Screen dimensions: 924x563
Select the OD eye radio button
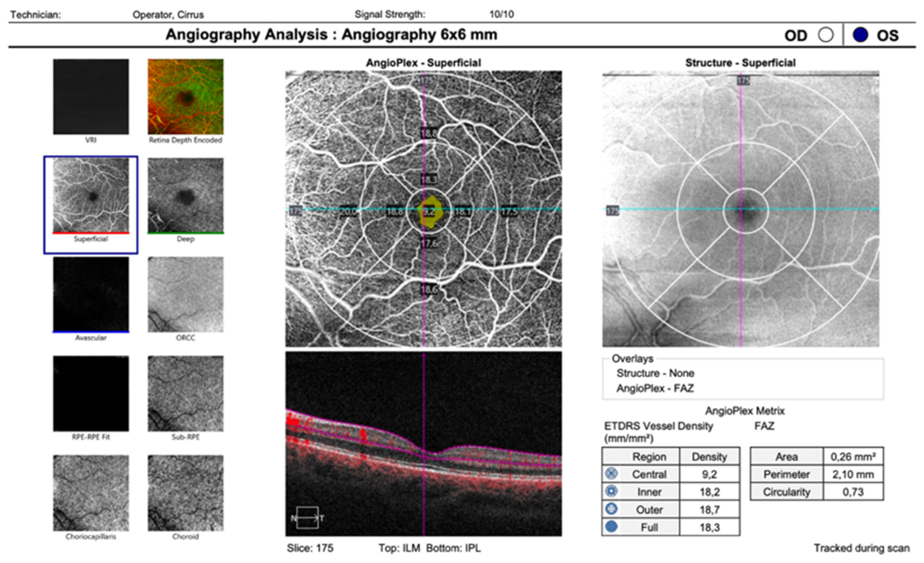tap(825, 35)
